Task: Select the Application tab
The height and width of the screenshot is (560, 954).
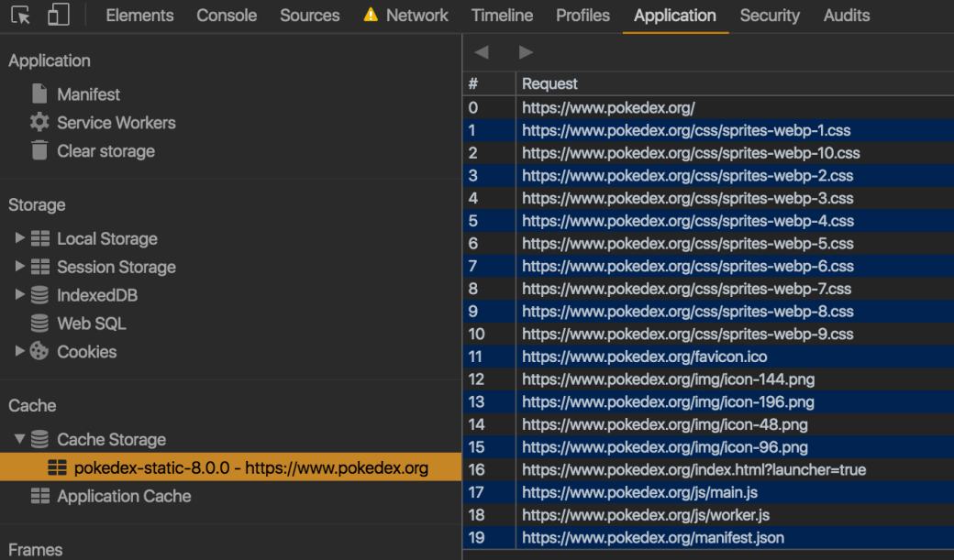Action: click(x=675, y=16)
